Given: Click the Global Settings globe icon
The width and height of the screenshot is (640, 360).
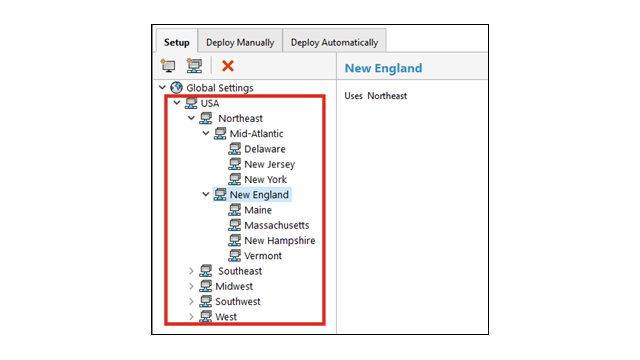Looking at the screenshot, I should coord(176,87).
